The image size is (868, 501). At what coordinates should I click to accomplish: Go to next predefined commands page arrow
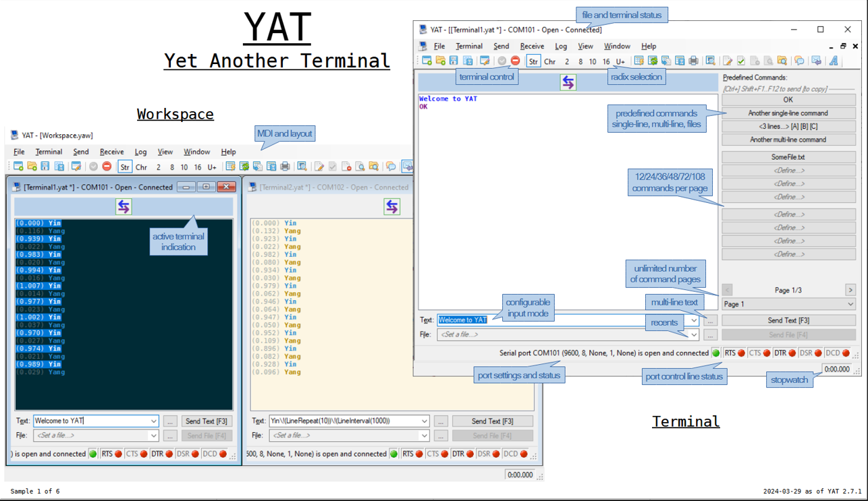850,290
